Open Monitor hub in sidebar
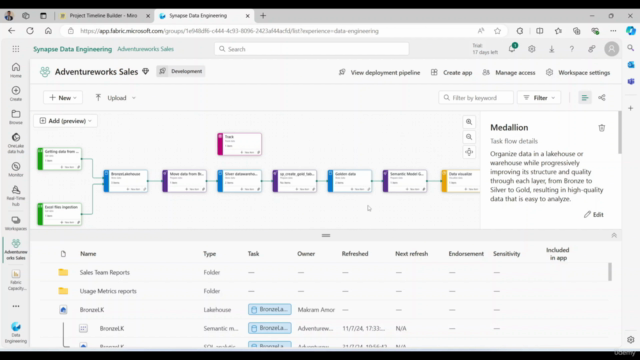The width and height of the screenshot is (640, 360). coord(16,169)
